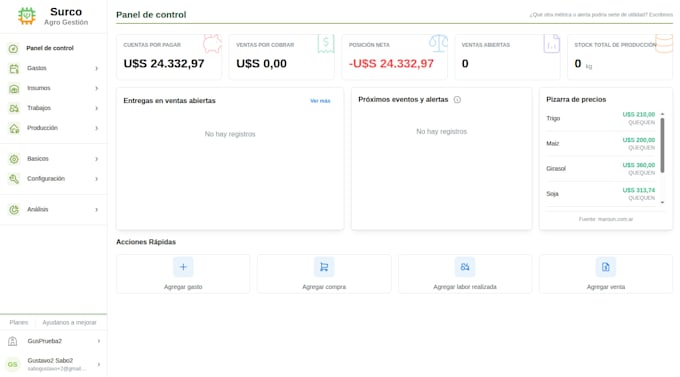Select Trabajos in the sidebar
The width and height of the screenshot is (680, 377).
click(x=39, y=108)
